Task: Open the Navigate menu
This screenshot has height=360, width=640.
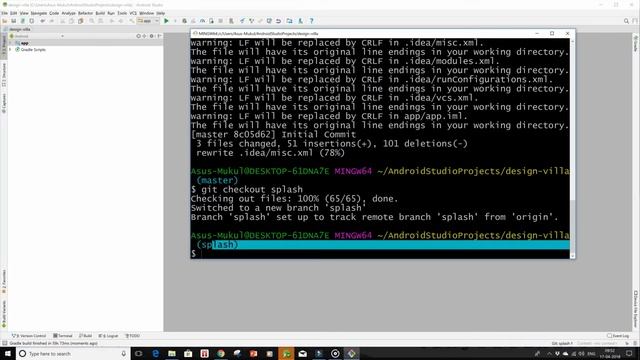Action: coord(39,13)
